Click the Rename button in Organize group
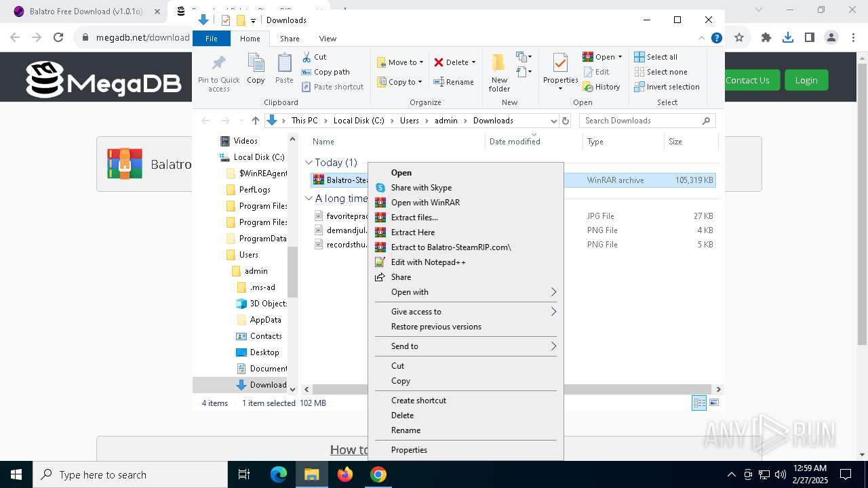 click(454, 82)
